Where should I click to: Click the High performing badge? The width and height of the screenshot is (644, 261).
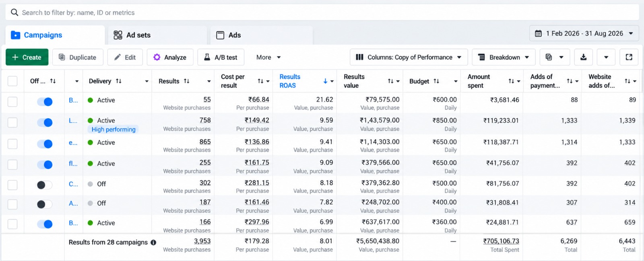coord(113,129)
